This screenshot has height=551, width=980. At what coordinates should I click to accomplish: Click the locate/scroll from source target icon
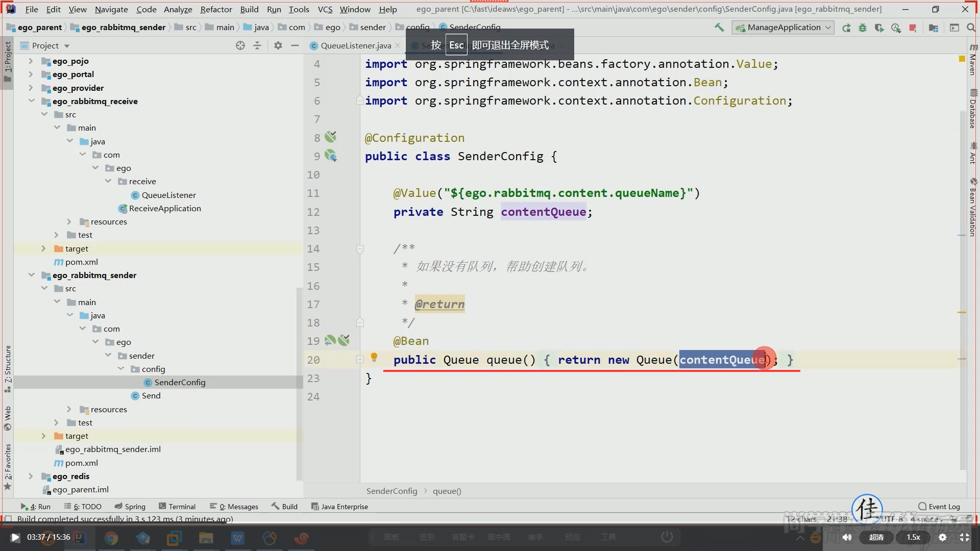[x=240, y=45]
